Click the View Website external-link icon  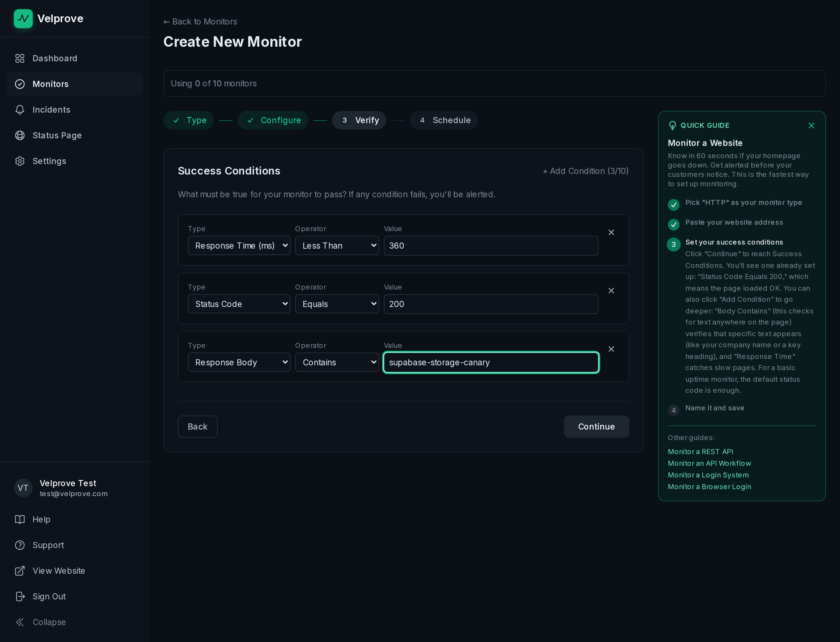coord(20,571)
